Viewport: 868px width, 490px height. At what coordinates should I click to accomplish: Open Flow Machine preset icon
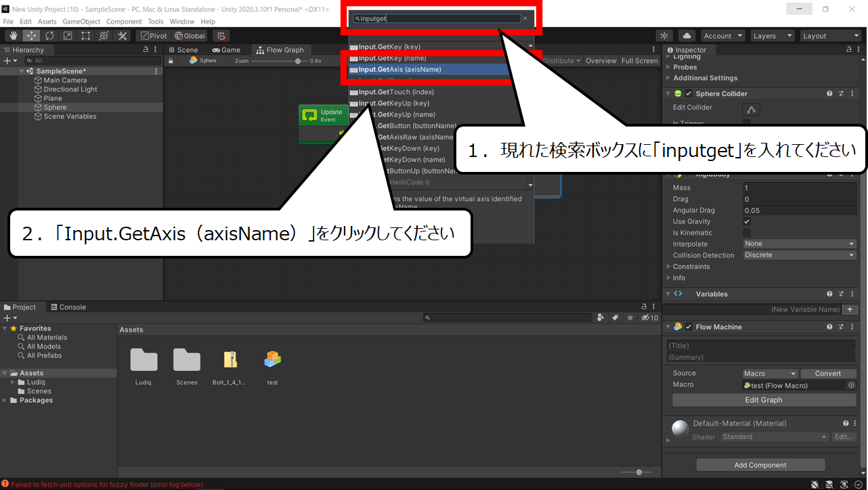[x=841, y=327]
